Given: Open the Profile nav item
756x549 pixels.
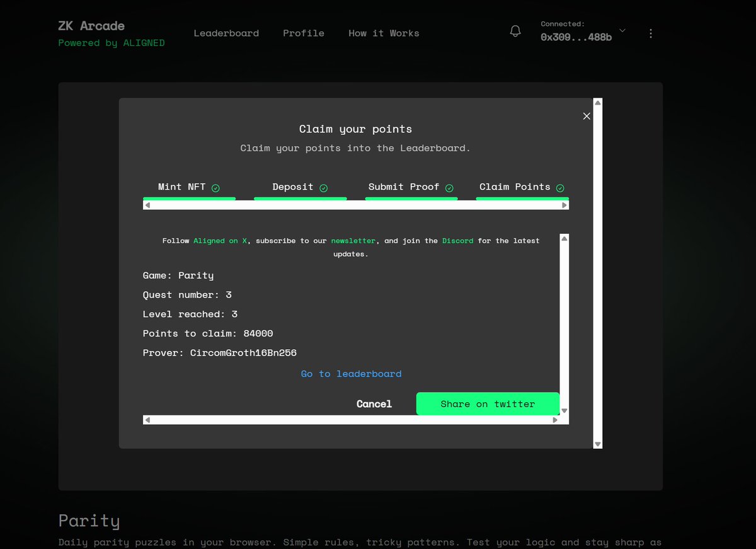Looking at the screenshot, I should coord(304,33).
